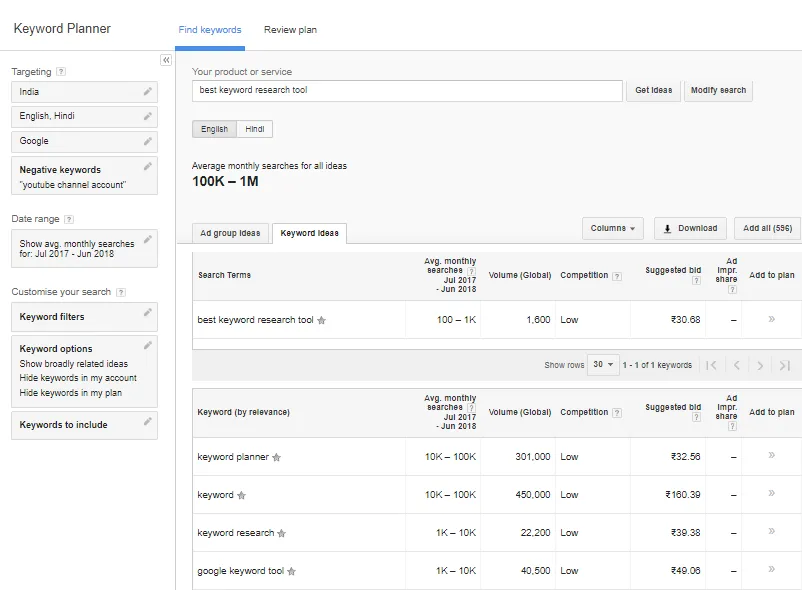
Task: Open Competition help icon in Search Terms table
Action: pos(617,276)
